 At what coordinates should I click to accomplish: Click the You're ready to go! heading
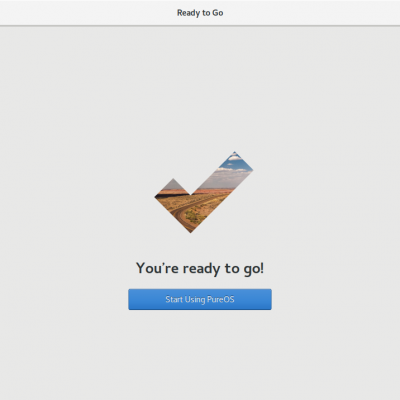(x=200, y=268)
